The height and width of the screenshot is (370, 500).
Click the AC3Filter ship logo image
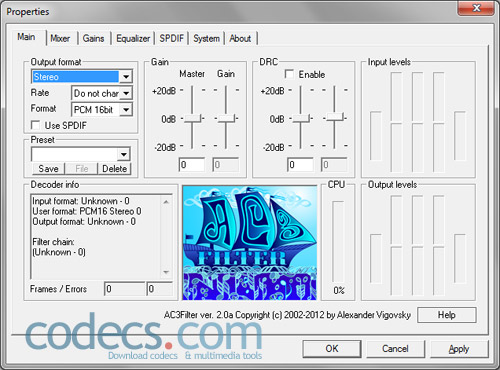click(x=249, y=243)
